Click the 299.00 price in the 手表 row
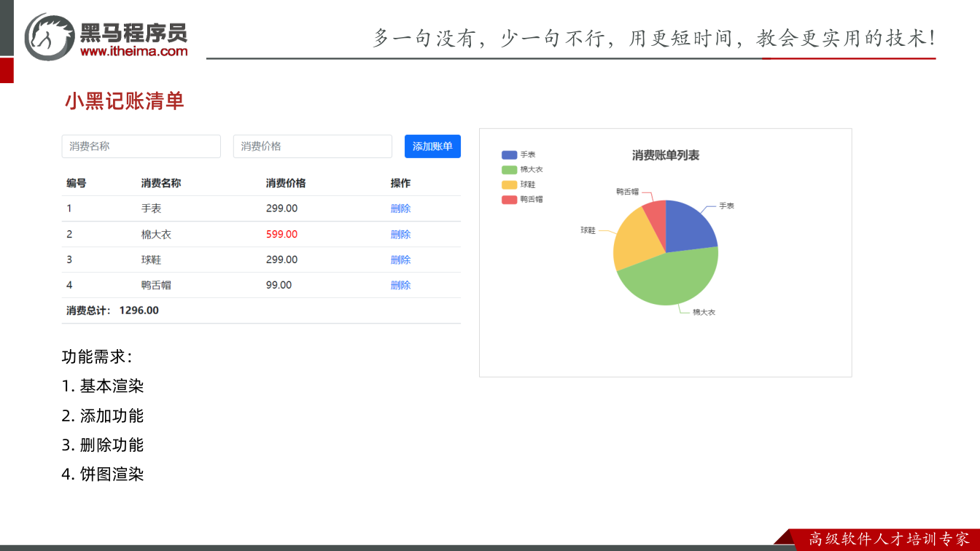Image resolution: width=980 pixels, height=551 pixels. point(281,208)
